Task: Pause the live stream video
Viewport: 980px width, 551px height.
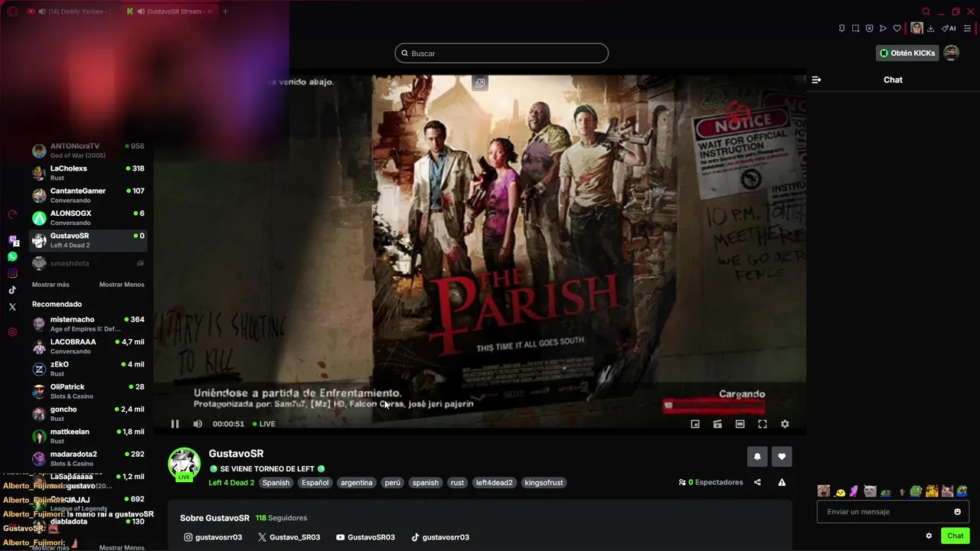Action: tap(175, 424)
